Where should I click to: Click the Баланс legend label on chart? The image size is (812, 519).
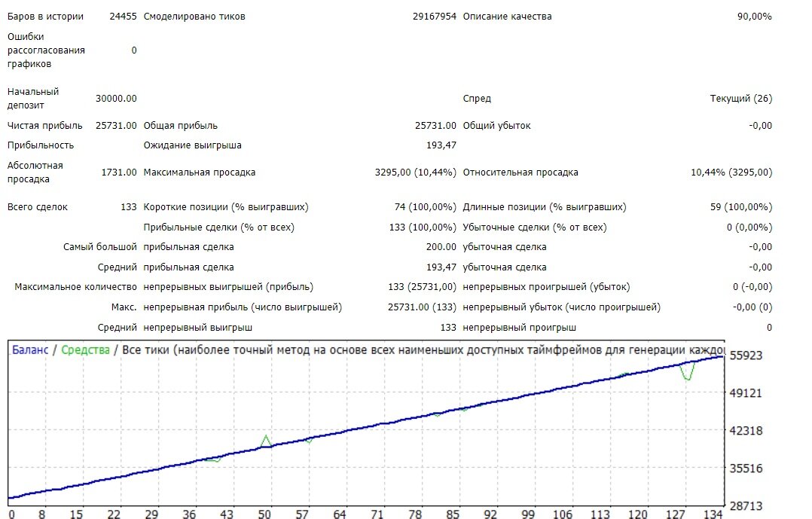[30, 350]
